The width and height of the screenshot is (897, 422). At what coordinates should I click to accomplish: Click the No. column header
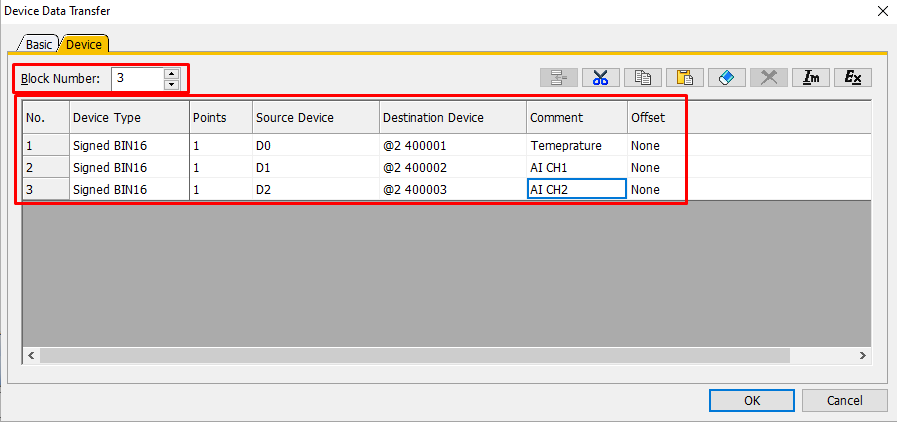(x=46, y=118)
